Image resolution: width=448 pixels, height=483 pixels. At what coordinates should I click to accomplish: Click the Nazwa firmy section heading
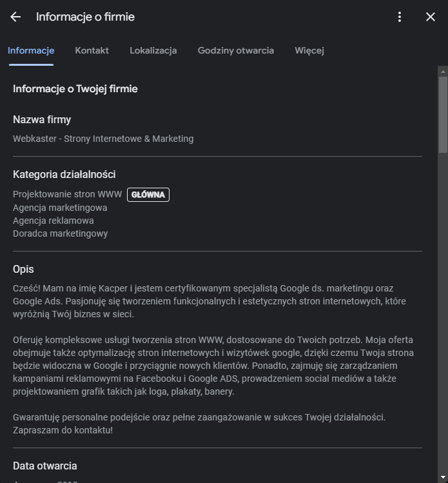(42, 119)
